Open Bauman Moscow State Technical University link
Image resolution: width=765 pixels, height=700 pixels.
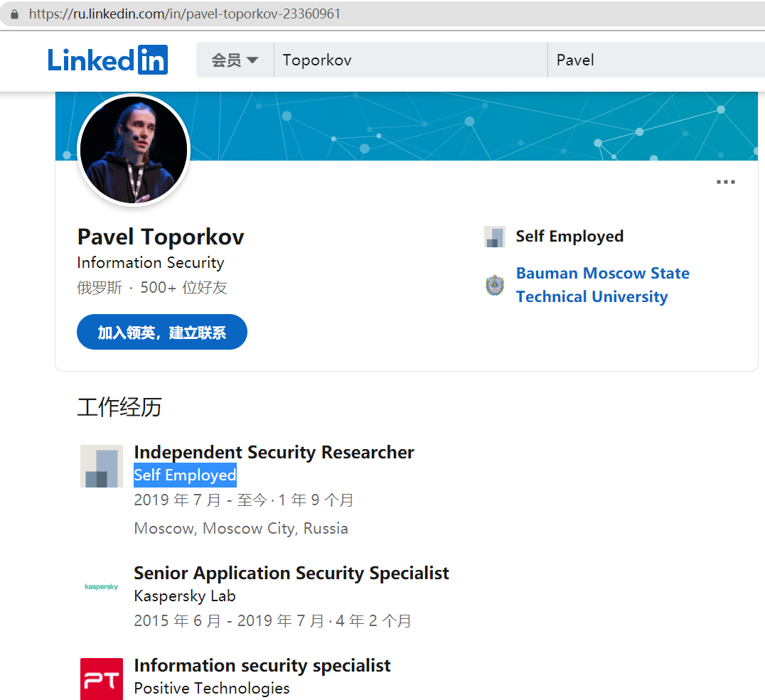click(x=602, y=285)
